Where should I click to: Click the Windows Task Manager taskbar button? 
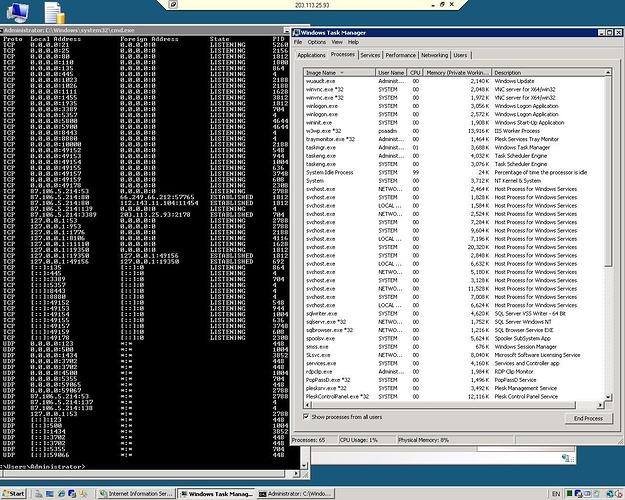coord(216,494)
